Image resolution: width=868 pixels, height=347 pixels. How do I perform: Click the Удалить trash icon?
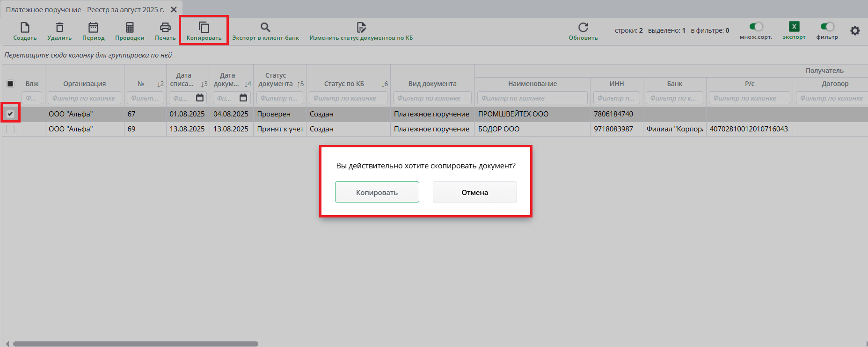pyautogui.click(x=59, y=28)
